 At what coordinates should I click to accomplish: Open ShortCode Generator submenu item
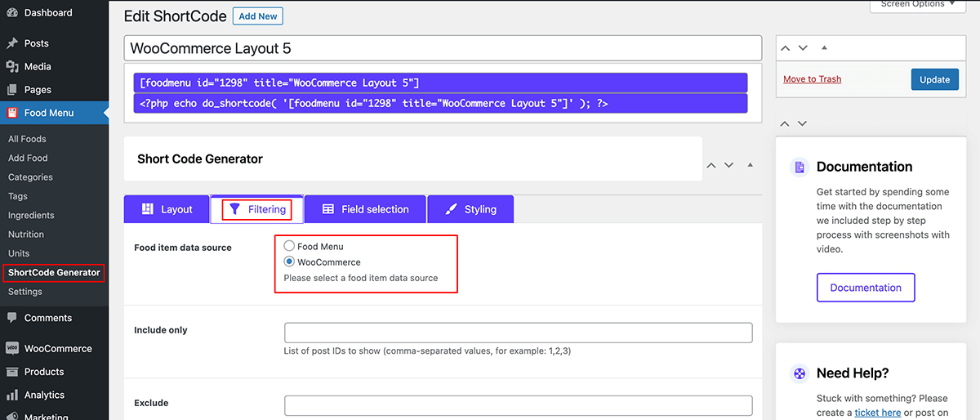point(54,272)
